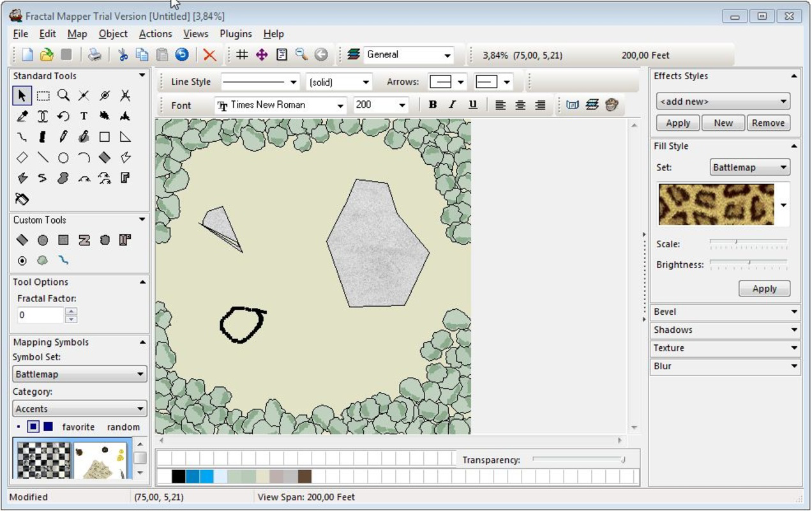Expand the Shadows panel
Screen dimensions: 812x511
pos(725,330)
